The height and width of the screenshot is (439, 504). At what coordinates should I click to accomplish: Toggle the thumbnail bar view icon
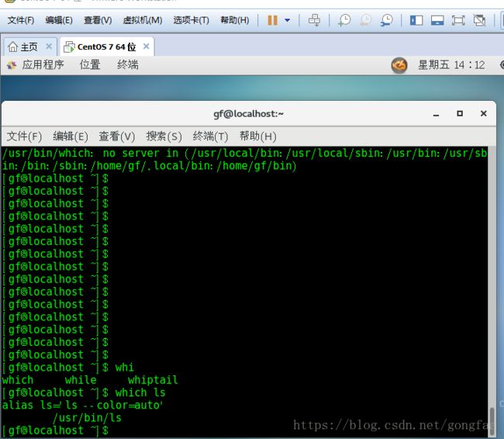(x=437, y=20)
